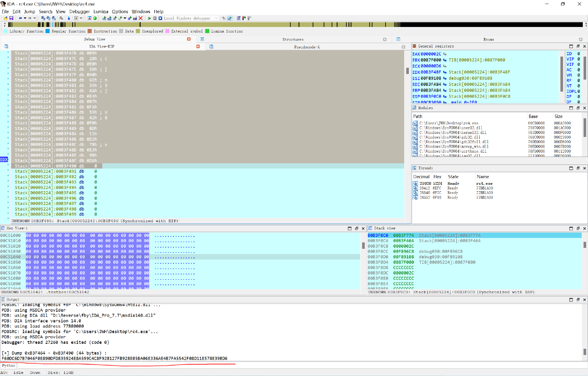The width and height of the screenshot is (588, 376).
Task: Click the Python command-line language button
Action: pos(8,366)
